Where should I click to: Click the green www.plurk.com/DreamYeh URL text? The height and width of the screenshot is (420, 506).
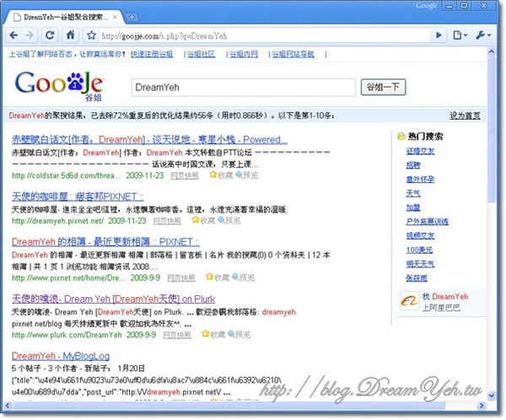tap(67, 335)
